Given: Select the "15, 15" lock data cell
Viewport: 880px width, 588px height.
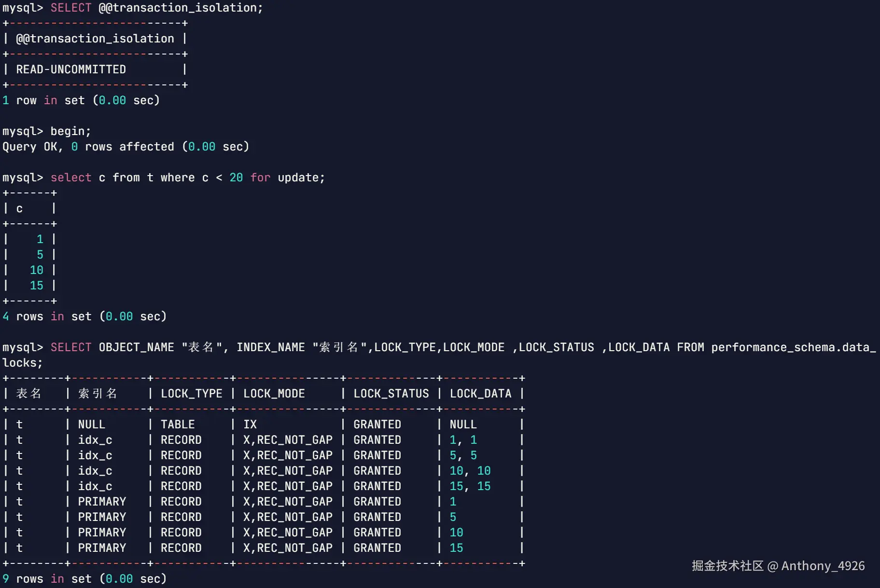Looking at the screenshot, I should [x=470, y=486].
